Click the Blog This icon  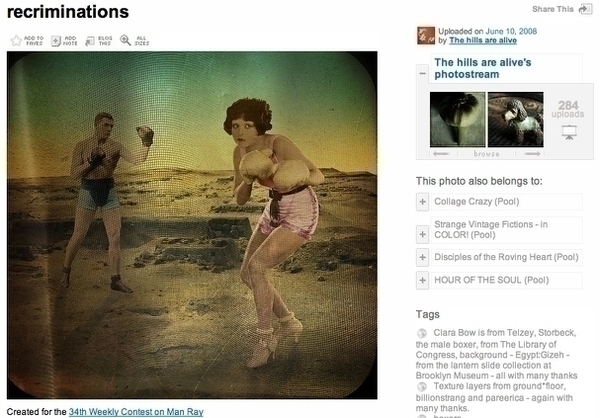click(90, 41)
